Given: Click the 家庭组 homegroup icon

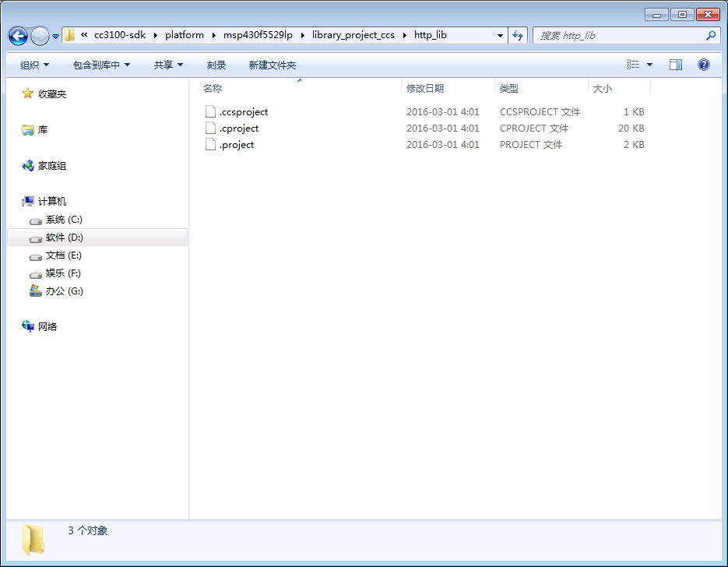Looking at the screenshot, I should (28, 166).
